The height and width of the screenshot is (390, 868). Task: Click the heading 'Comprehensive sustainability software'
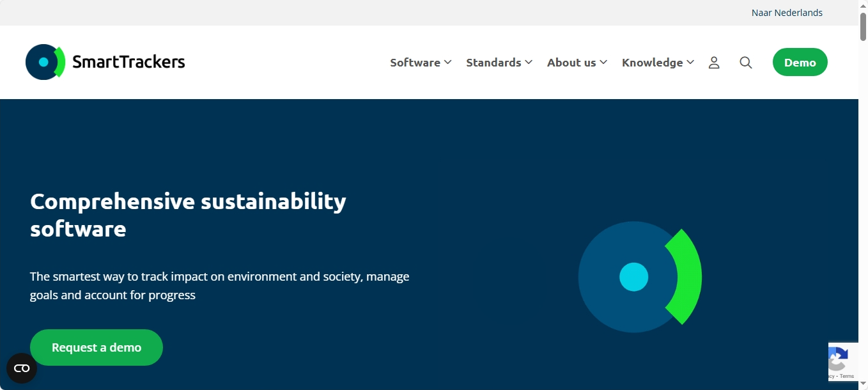click(x=188, y=215)
